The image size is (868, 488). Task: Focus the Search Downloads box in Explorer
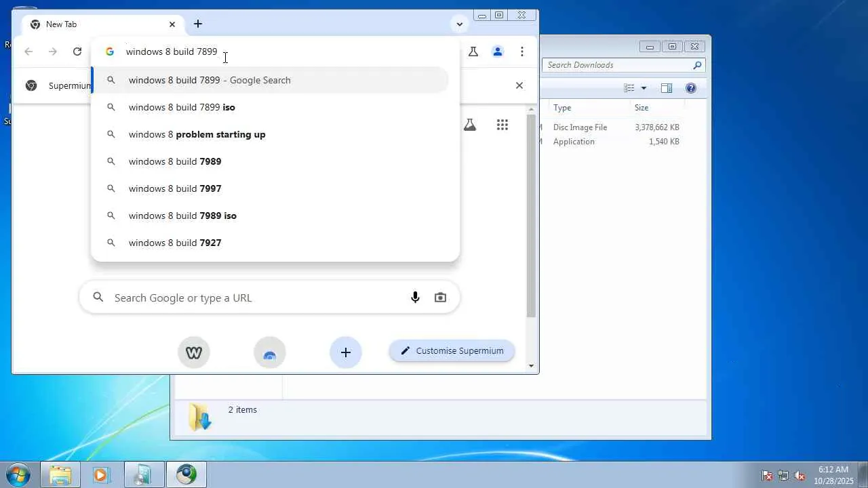click(624, 65)
